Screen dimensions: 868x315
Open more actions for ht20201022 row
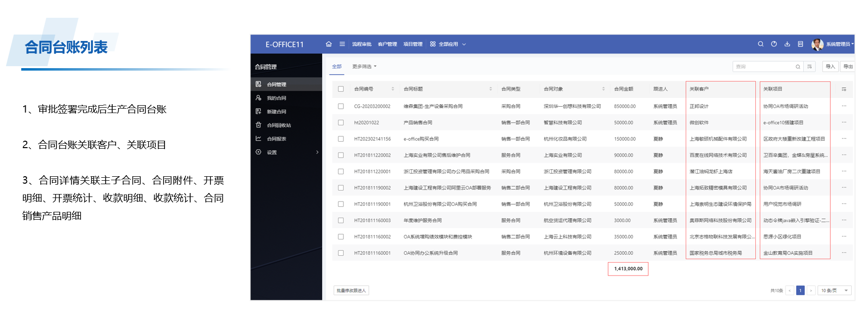pyautogui.click(x=844, y=122)
